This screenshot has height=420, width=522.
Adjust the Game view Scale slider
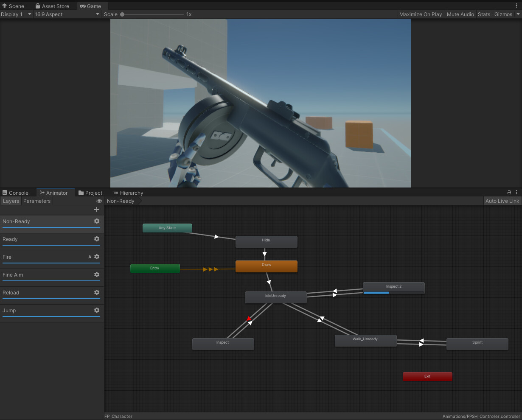pyautogui.click(x=123, y=14)
